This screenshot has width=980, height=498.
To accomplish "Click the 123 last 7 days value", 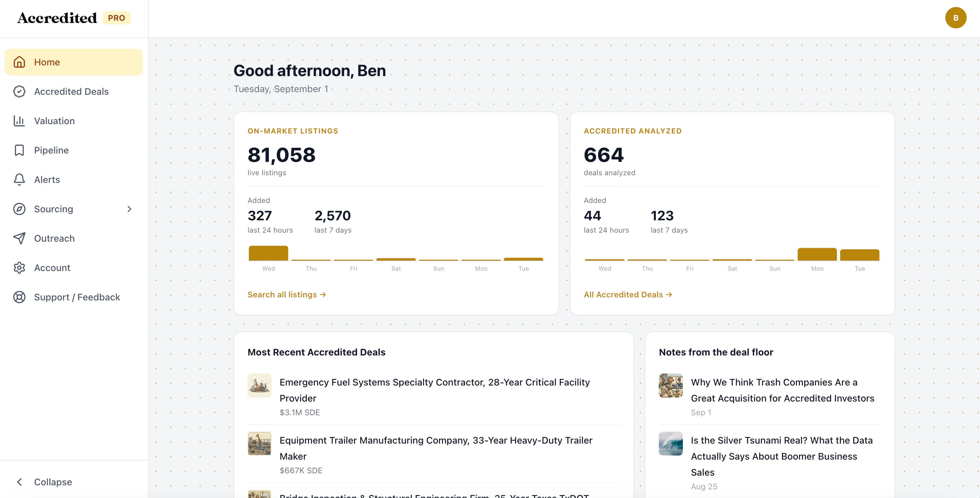I will (x=662, y=216).
